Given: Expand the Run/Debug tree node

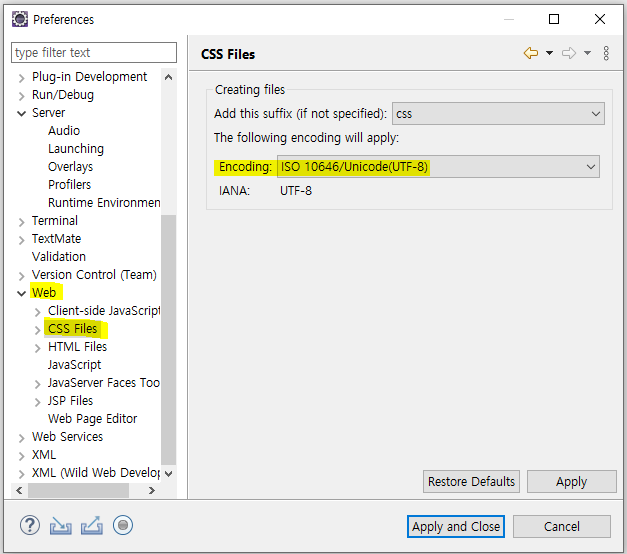Looking at the screenshot, I should [x=22, y=96].
